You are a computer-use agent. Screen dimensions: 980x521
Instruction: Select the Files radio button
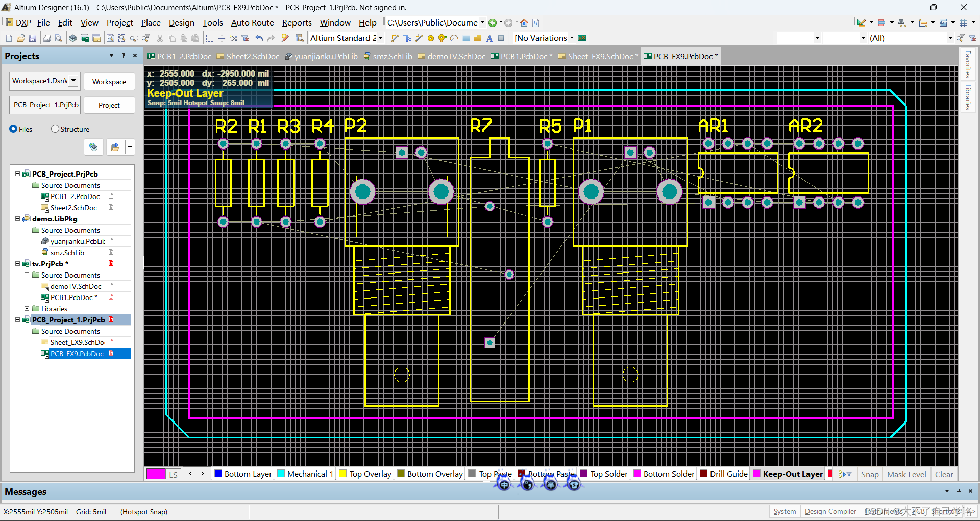point(13,129)
